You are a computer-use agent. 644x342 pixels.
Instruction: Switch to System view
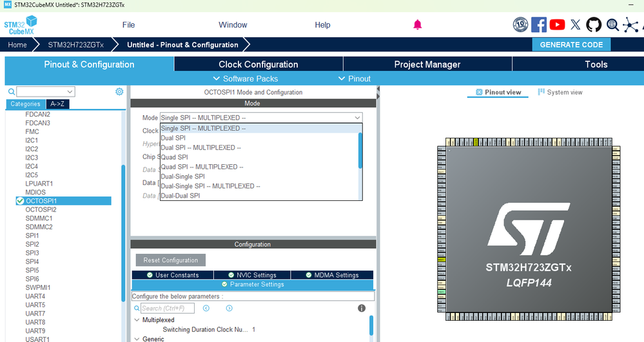[560, 92]
